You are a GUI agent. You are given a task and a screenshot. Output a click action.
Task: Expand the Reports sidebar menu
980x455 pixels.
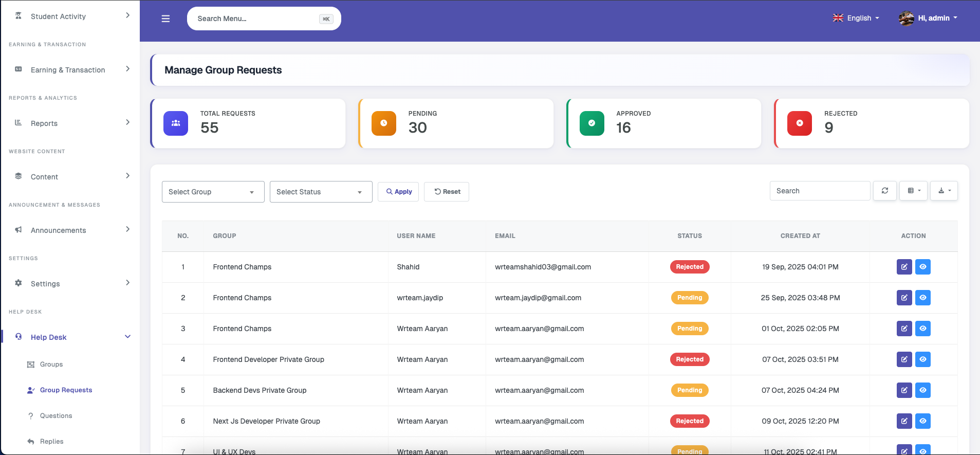point(70,123)
